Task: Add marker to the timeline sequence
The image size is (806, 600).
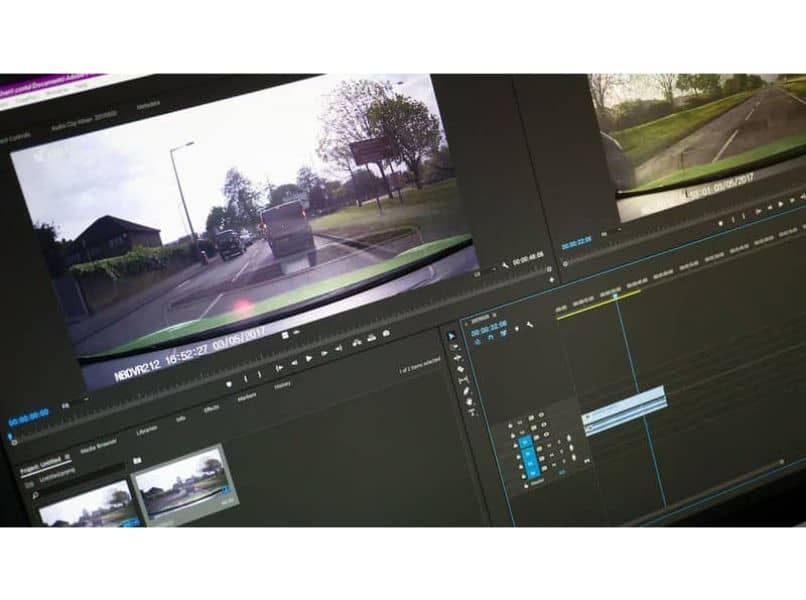Action: coord(517,329)
